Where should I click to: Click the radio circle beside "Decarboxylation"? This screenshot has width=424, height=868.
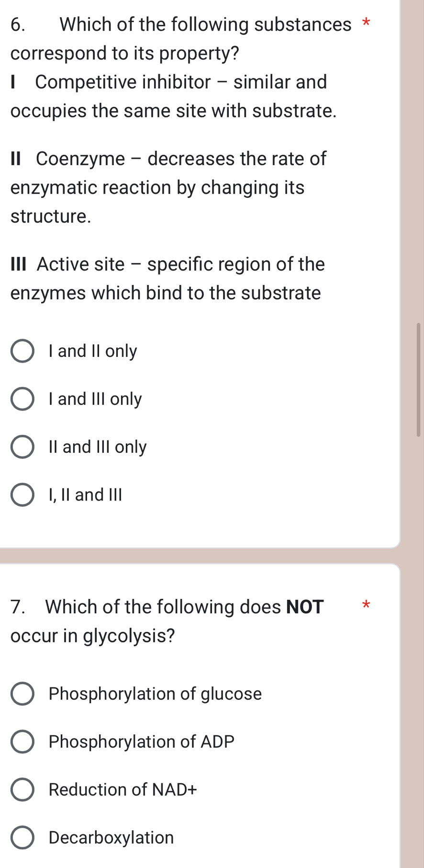click(x=22, y=838)
